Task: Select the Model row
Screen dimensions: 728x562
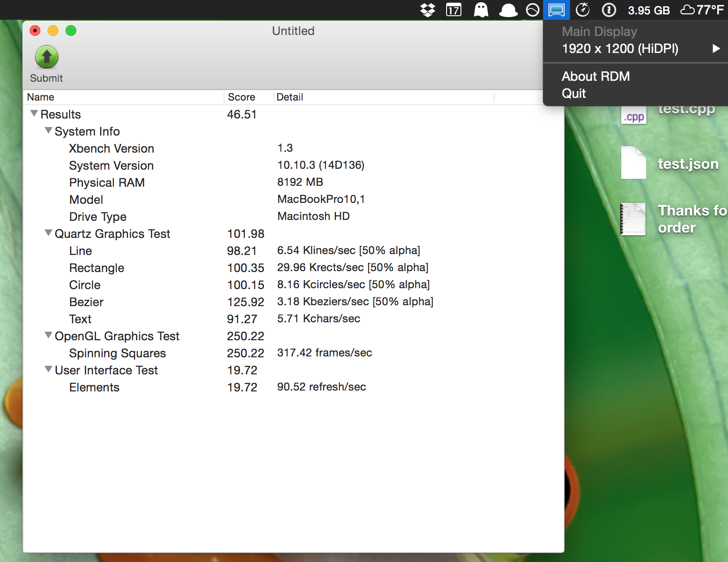Action: [294, 199]
